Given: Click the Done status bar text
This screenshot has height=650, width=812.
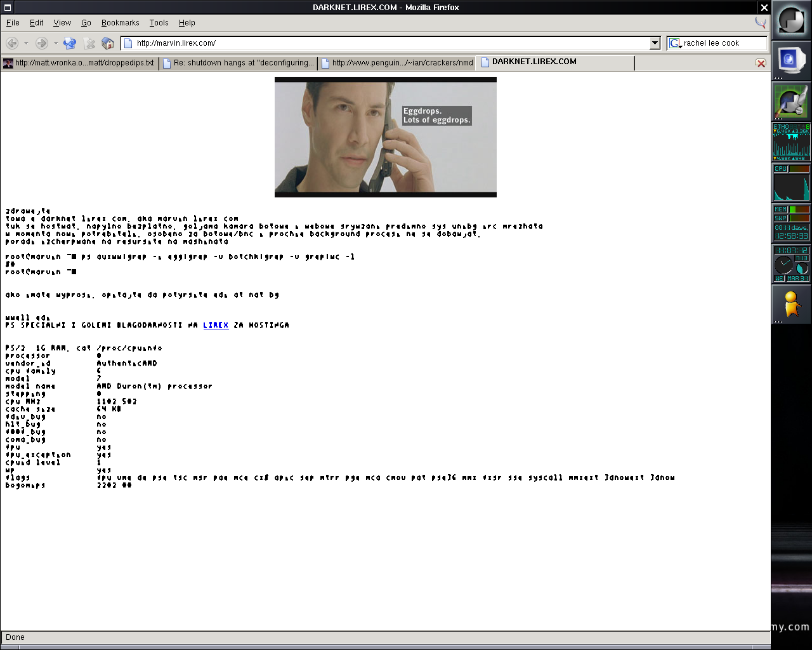Looking at the screenshot, I should coord(15,637).
